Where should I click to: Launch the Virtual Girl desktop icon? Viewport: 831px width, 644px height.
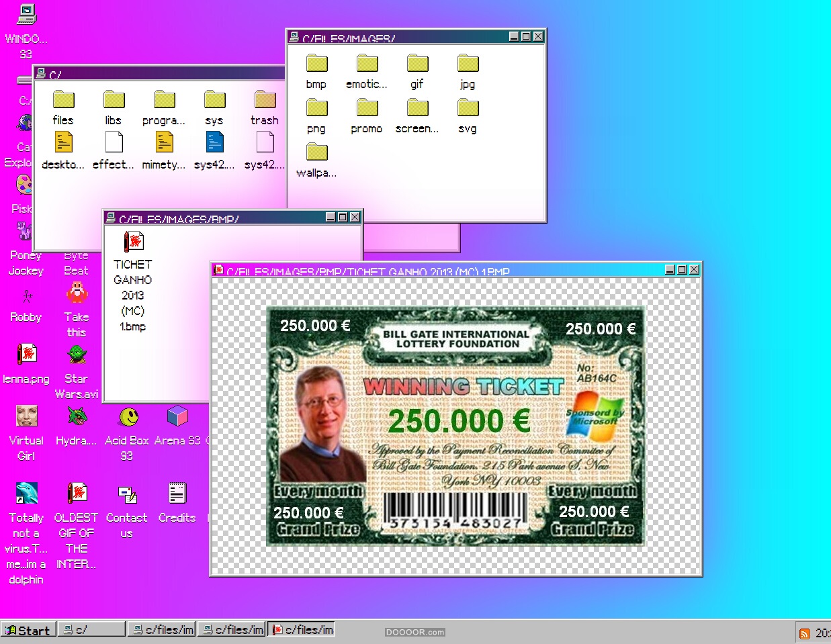[26, 416]
